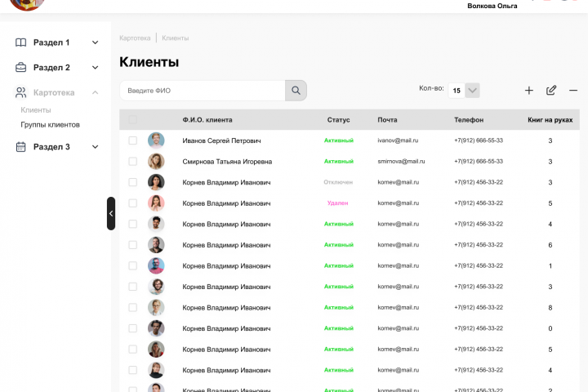Viewport: 588px width, 392px height.
Task: Click the magnifier search button
Action: pos(296,91)
